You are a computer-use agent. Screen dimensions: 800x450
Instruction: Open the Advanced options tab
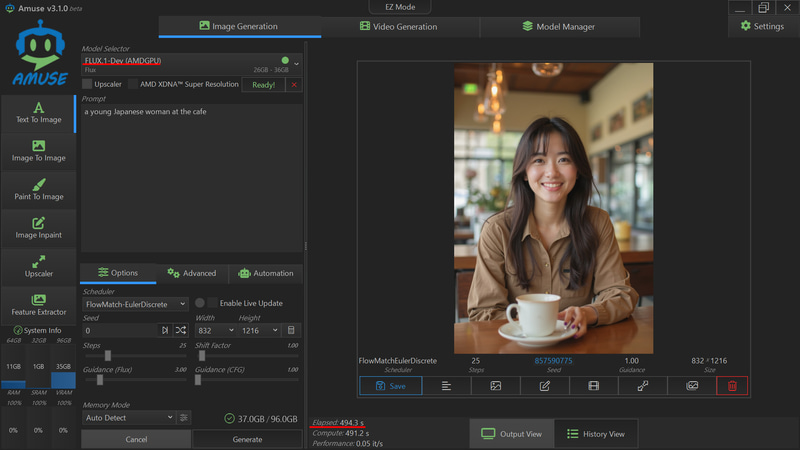193,273
